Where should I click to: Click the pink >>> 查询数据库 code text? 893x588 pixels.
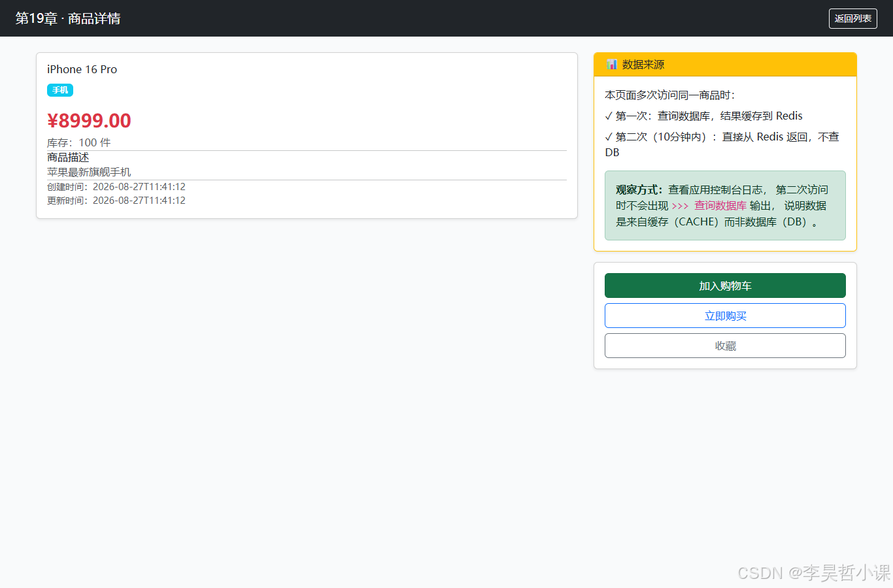click(709, 206)
